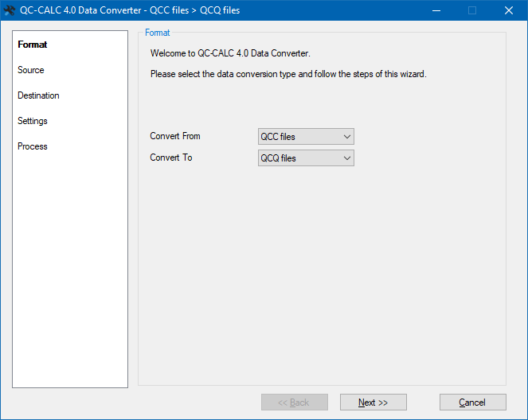Image resolution: width=528 pixels, height=420 pixels.
Task: Click the Convert To label
Action: pyautogui.click(x=171, y=157)
